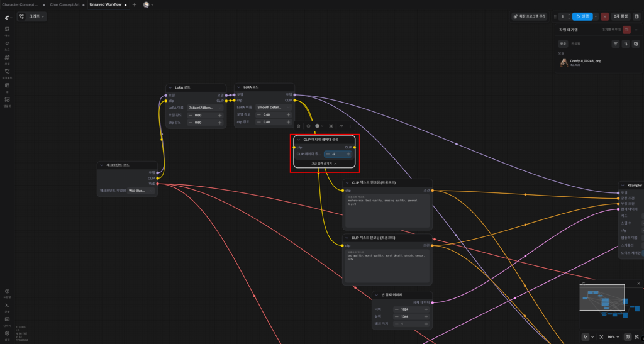
Task: Open extension manager button
Action: point(530,16)
